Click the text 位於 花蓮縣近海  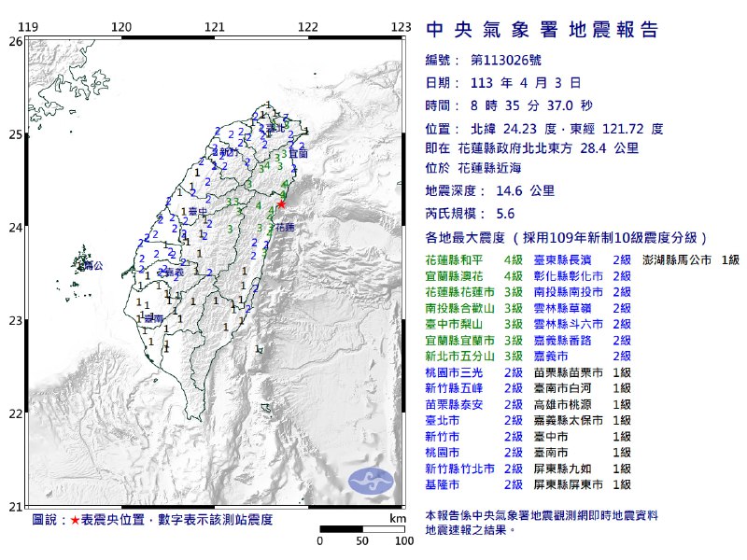click(x=473, y=168)
